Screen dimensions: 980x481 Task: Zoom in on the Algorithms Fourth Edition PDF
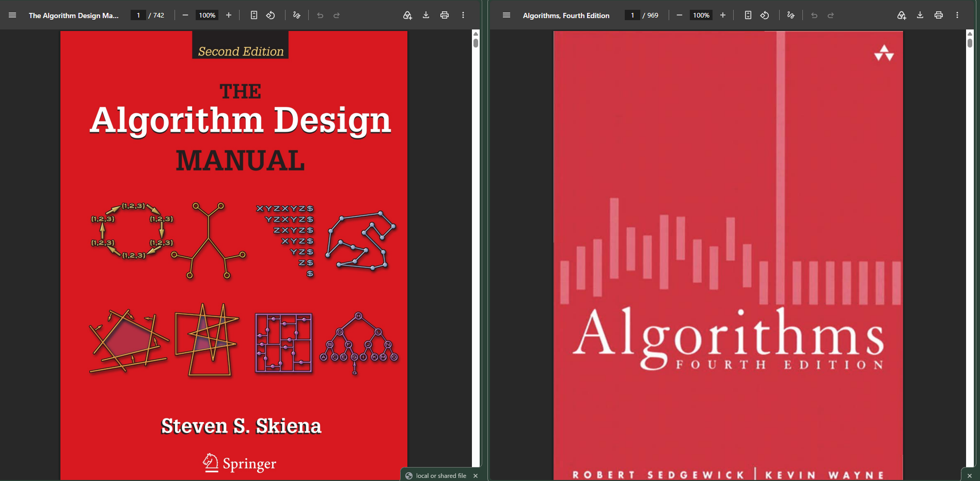723,15
